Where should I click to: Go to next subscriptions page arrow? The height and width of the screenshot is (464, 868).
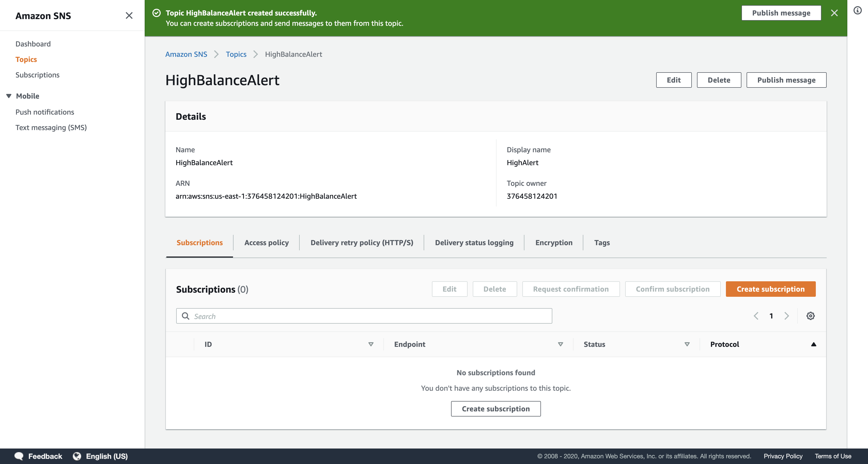tap(786, 316)
